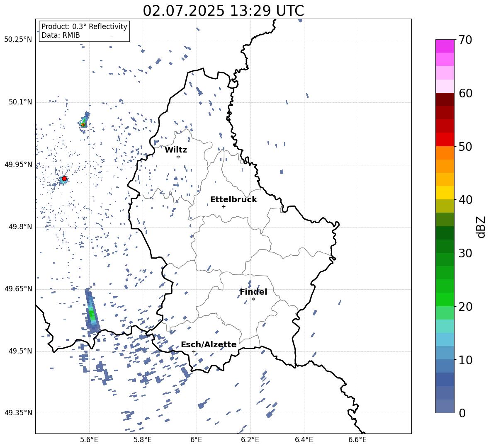Pick the dark maroon swatch just below 60

(x=445, y=99)
